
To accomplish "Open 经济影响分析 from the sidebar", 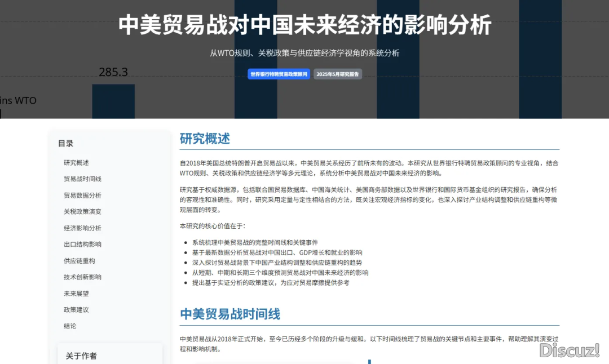I will 82,228.
